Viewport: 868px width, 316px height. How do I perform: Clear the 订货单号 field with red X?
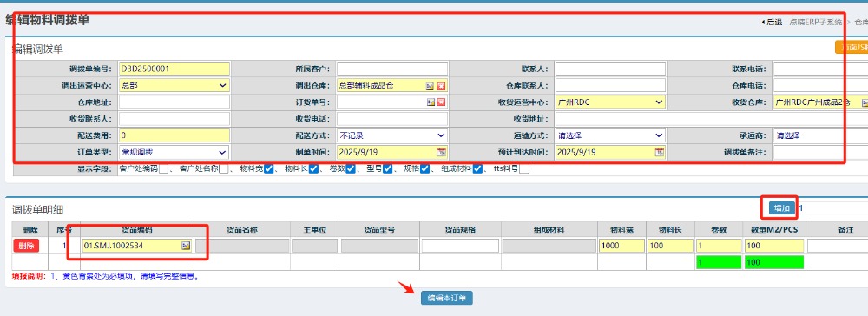click(x=441, y=102)
